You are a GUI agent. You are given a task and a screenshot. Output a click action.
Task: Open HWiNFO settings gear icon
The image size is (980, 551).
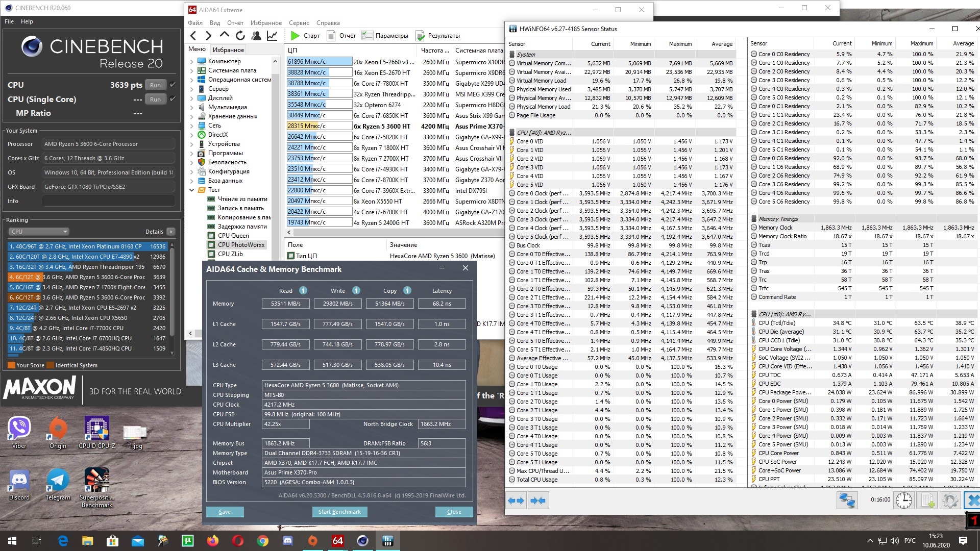click(950, 500)
